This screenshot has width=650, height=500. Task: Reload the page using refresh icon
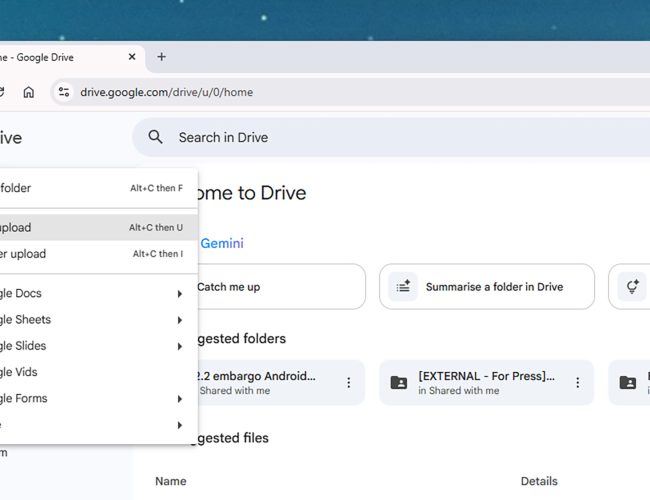point(2,92)
